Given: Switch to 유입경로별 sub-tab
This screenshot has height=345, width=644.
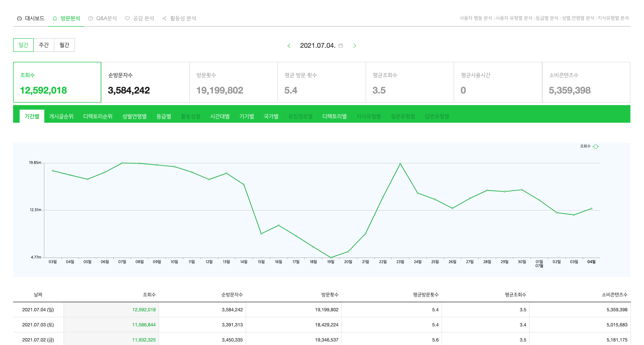Looking at the screenshot, I should coord(300,116).
